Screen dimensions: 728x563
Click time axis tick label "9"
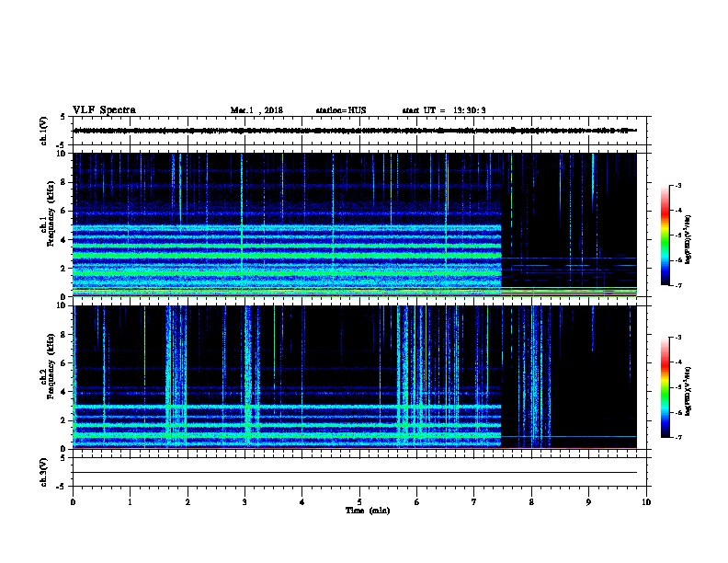(x=588, y=502)
